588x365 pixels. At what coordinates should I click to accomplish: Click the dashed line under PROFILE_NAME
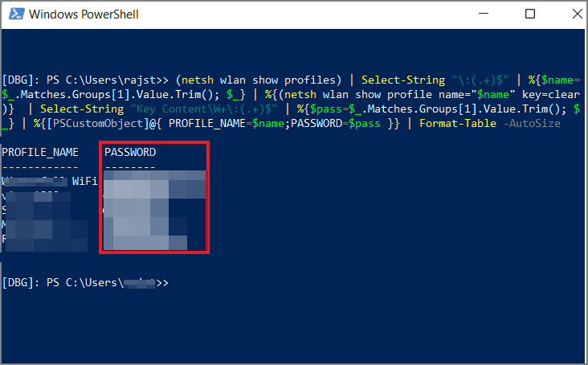point(40,166)
